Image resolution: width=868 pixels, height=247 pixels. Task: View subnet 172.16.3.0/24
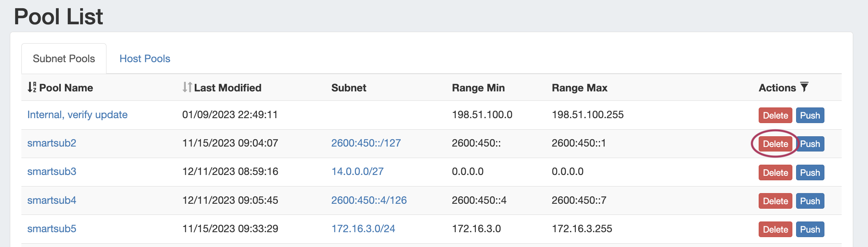pos(363,229)
